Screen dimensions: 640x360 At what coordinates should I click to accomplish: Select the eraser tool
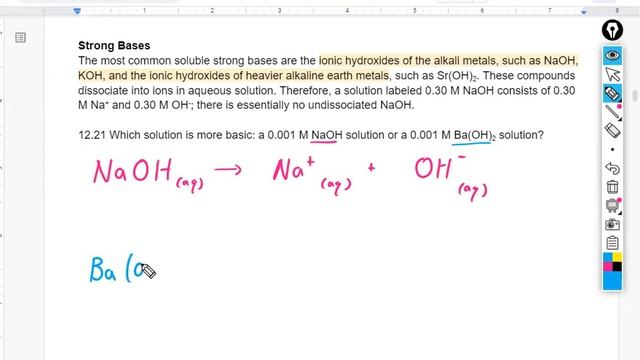(612, 131)
